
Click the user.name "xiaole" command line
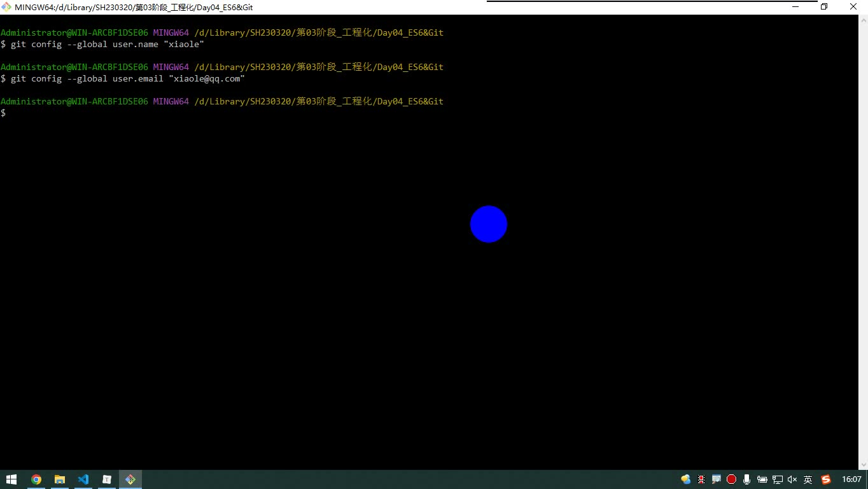(102, 45)
